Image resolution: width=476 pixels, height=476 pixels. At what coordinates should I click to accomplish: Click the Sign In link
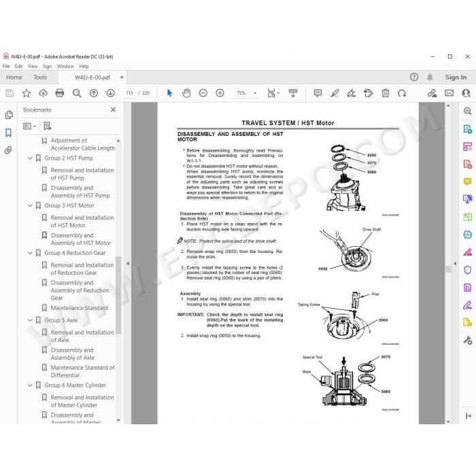[x=456, y=78]
